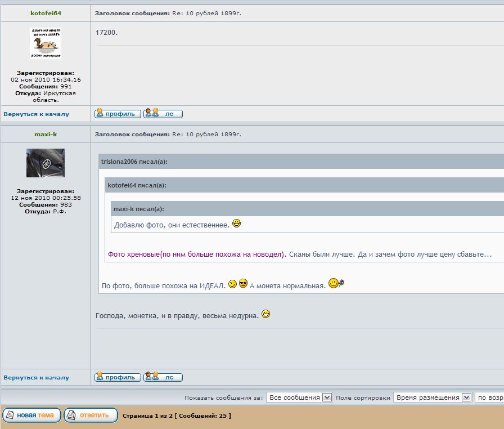Click 'Вернуться к началу' under maxi-k's post

coord(37,377)
